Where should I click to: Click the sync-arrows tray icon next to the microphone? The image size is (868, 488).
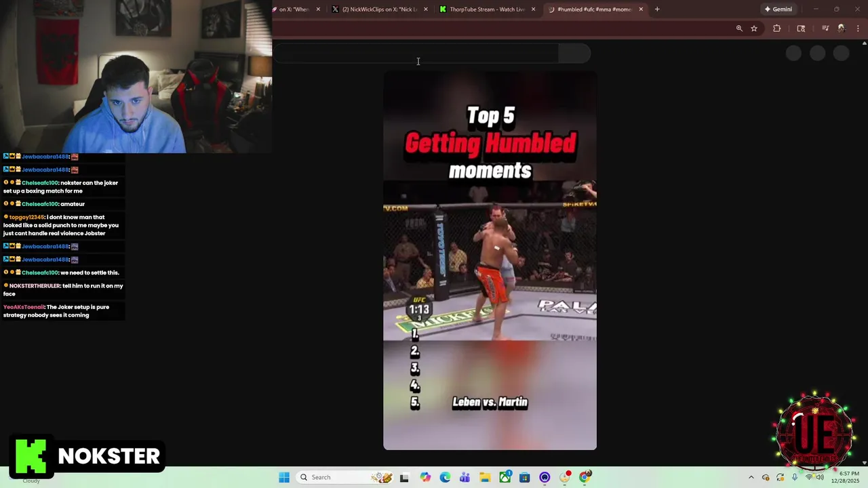pyautogui.click(x=781, y=477)
